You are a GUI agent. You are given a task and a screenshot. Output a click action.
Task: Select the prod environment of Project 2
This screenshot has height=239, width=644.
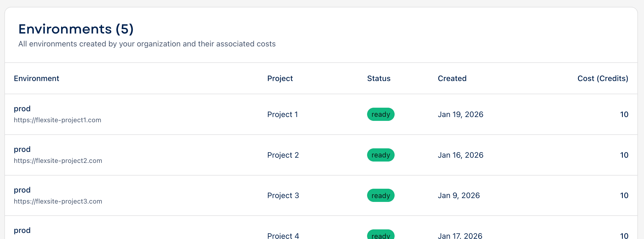click(x=22, y=149)
